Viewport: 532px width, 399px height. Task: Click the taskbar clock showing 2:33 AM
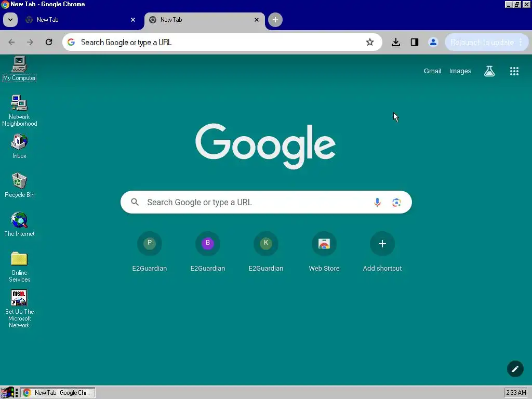click(x=516, y=393)
